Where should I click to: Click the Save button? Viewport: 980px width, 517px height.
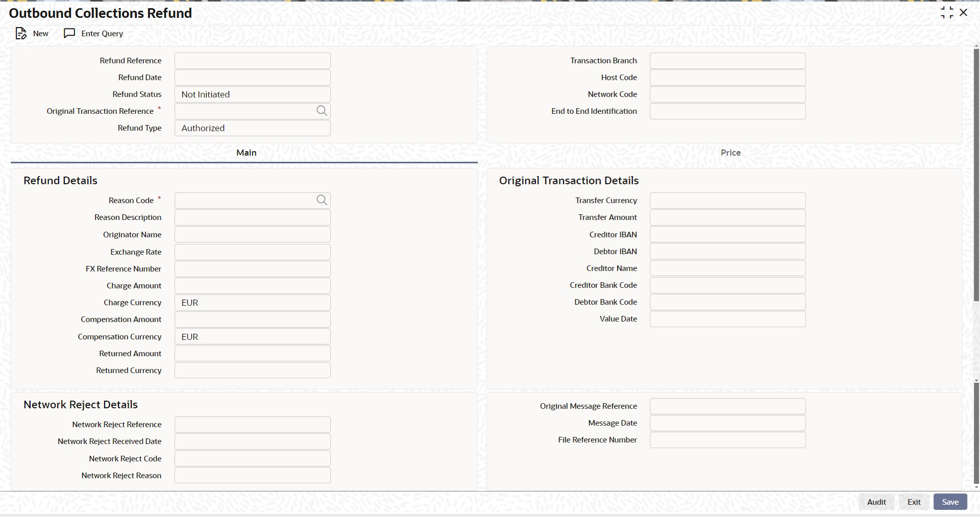click(950, 502)
